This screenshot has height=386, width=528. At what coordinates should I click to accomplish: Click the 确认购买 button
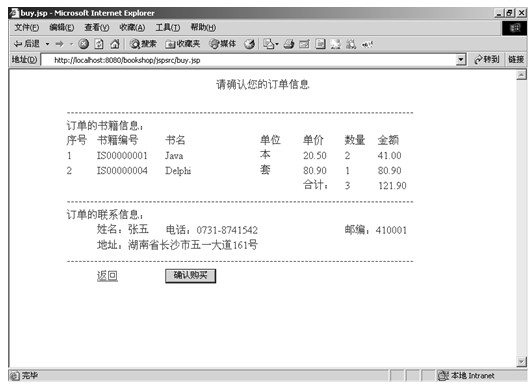(x=191, y=276)
